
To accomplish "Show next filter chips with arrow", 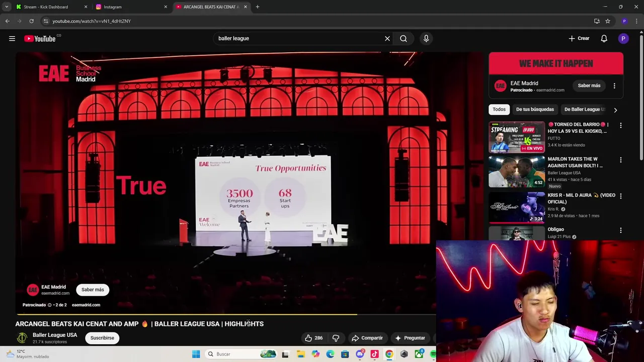I will pyautogui.click(x=615, y=110).
